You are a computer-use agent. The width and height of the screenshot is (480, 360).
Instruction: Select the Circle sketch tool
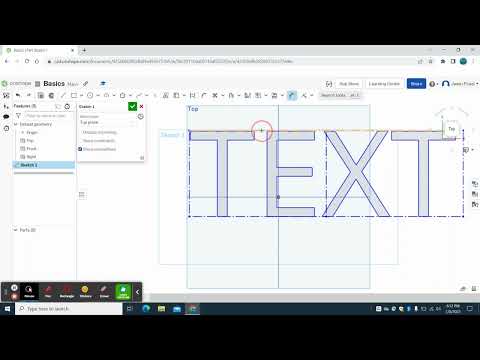click(x=90, y=95)
